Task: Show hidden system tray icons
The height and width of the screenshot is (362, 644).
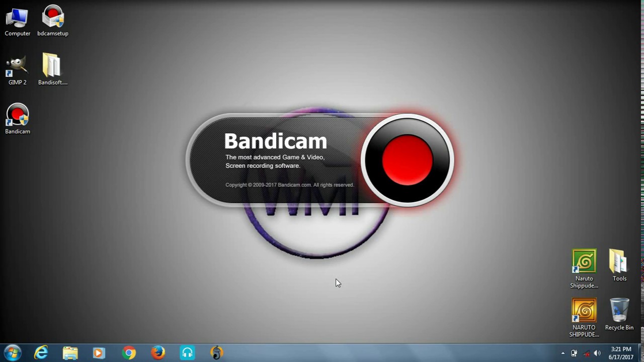Action: click(563, 353)
